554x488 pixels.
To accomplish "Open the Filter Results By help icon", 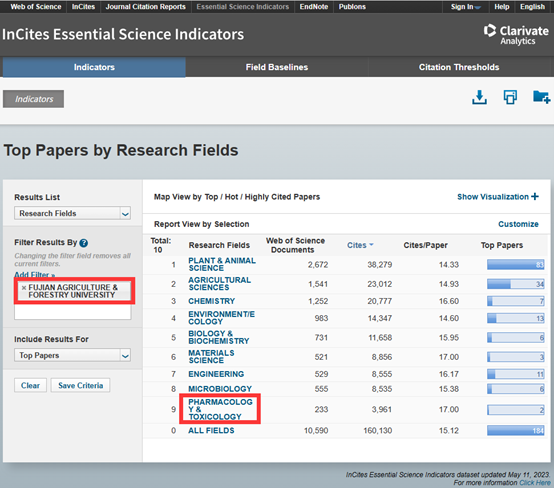I will (x=84, y=243).
